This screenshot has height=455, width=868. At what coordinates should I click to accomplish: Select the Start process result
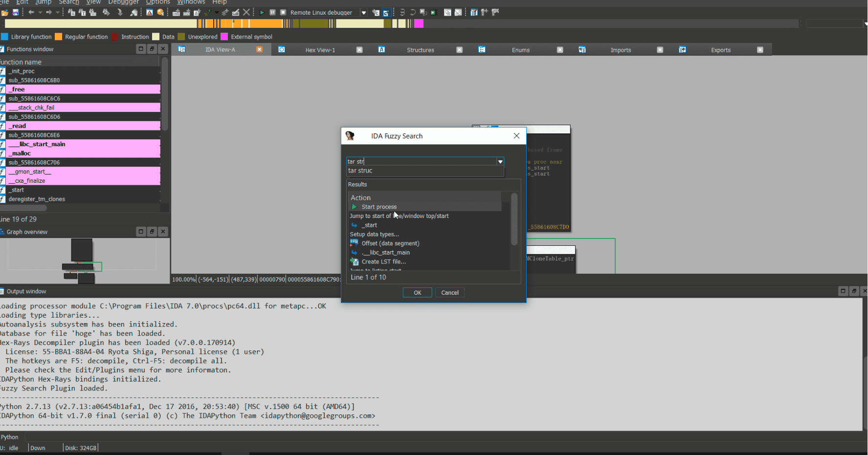pyautogui.click(x=425, y=207)
